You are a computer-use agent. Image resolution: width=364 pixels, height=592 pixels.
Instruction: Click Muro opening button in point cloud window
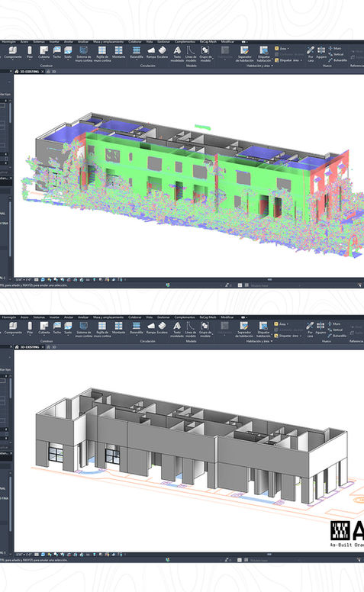tap(335, 48)
